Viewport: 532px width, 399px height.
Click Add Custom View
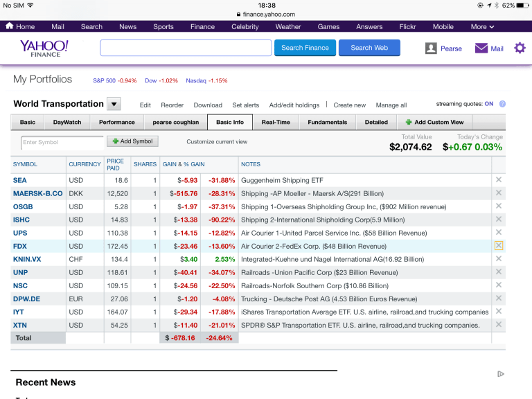(x=434, y=122)
